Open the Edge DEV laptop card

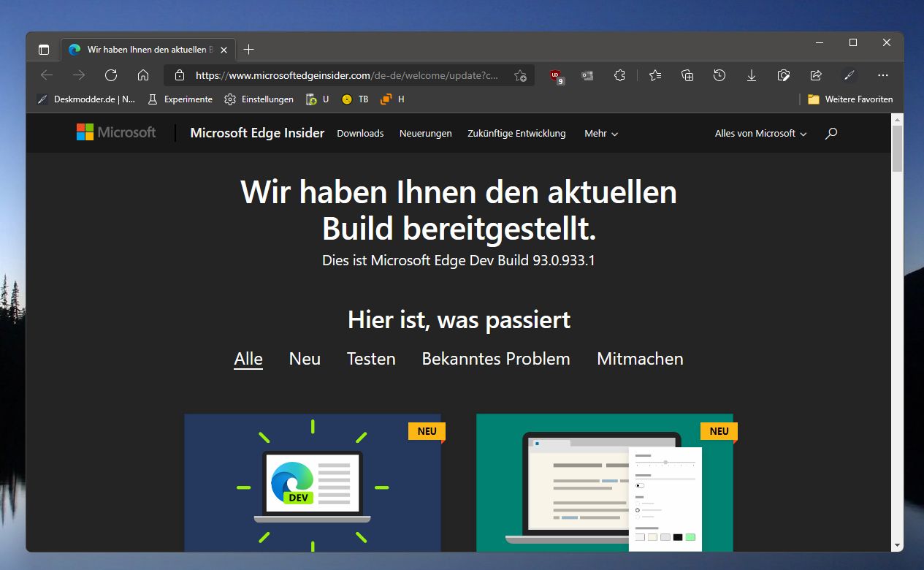click(x=313, y=483)
